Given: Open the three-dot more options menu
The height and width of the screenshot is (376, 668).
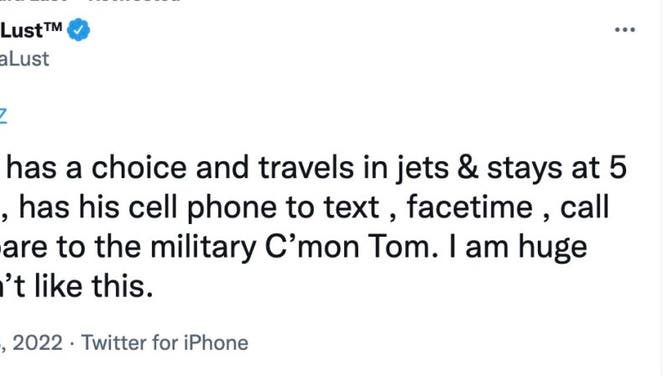Looking at the screenshot, I should (625, 30).
